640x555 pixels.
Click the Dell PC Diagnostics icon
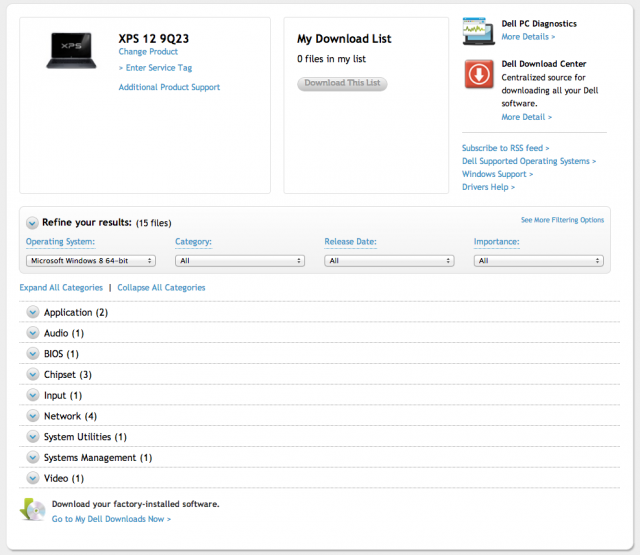[478, 31]
